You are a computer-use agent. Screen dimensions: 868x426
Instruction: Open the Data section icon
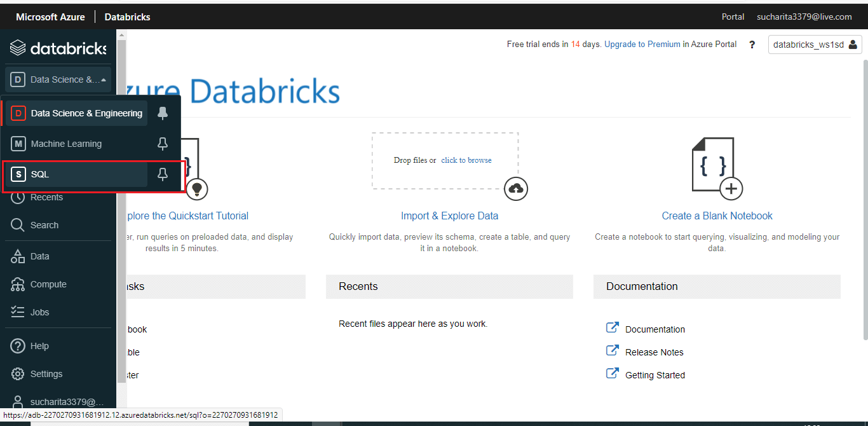[x=18, y=256]
